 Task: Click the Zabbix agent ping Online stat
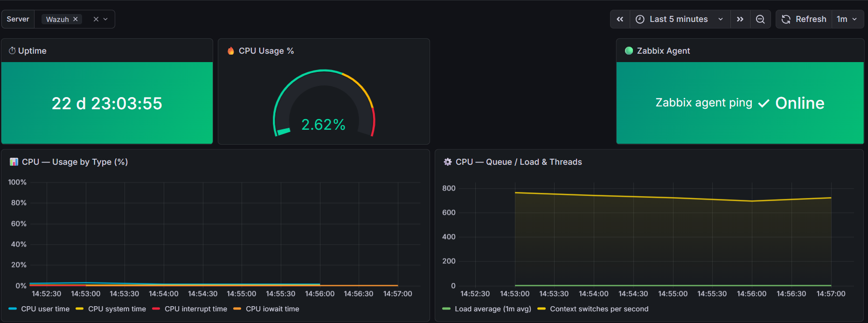coord(740,103)
